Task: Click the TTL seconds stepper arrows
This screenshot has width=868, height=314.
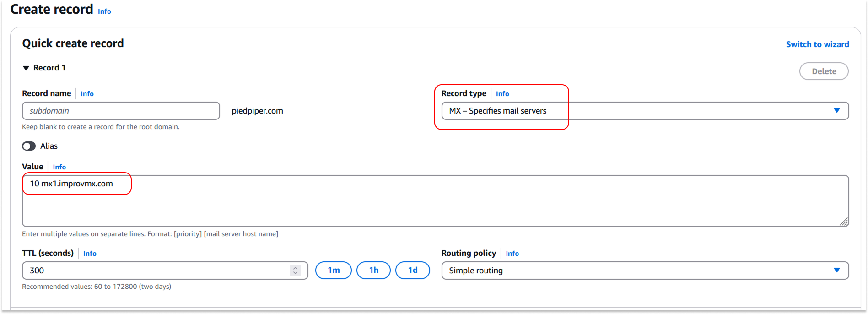Action: pos(296,271)
